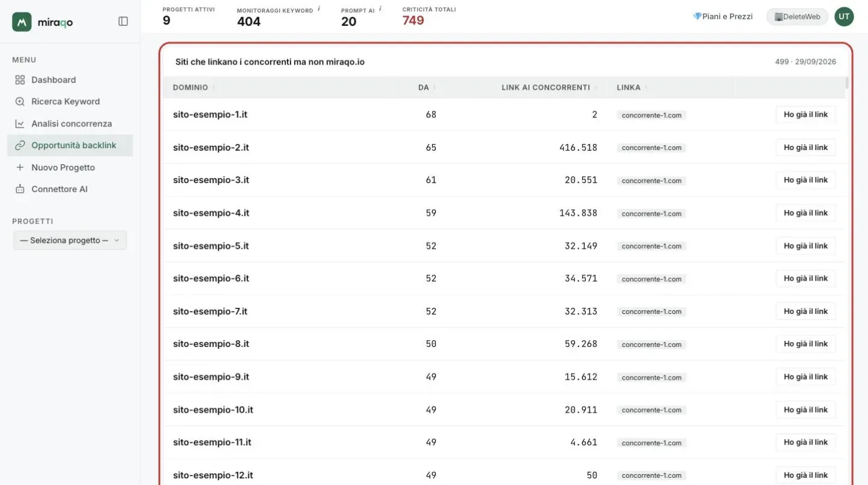The image size is (868, 485).
Task: Click the miraqo logo icon
Action: point(22,22)
